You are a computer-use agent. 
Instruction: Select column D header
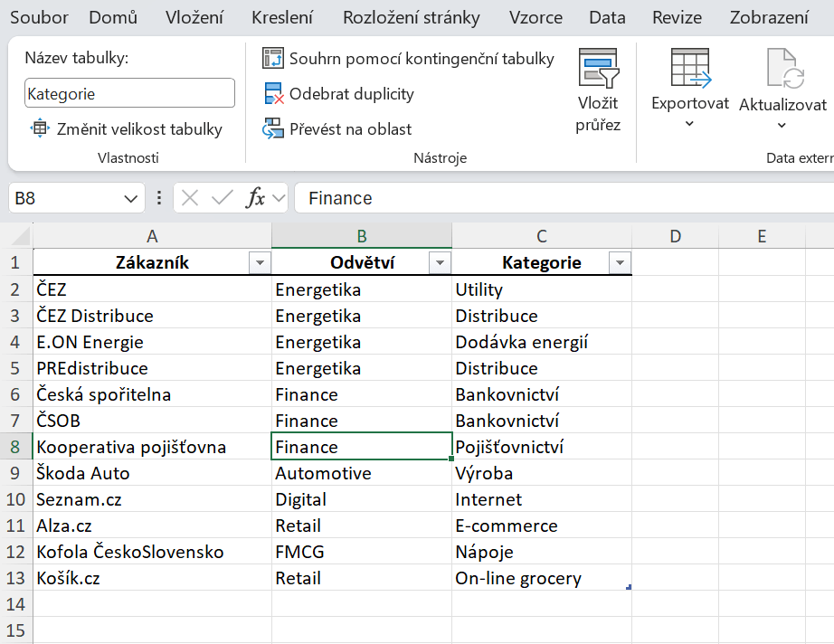[675, 236]
